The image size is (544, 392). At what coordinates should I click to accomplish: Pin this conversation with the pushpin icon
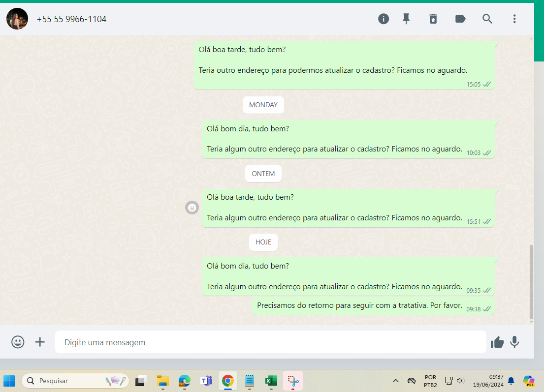(x=406, y=19)
